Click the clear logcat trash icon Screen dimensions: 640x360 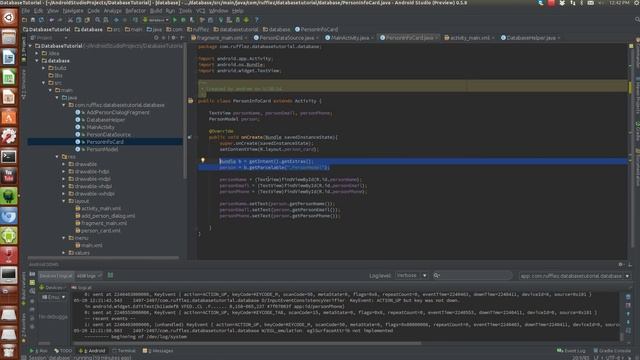[x=628, y=297]
